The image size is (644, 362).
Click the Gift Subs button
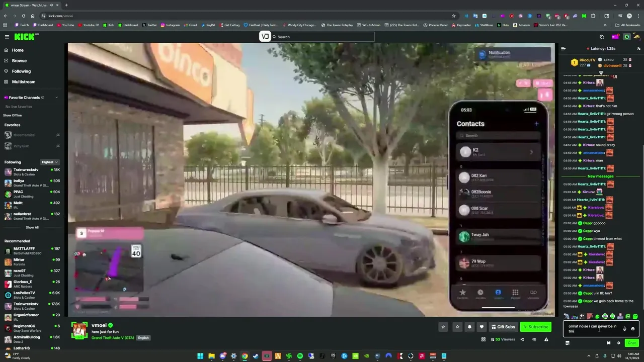(503, 327)
